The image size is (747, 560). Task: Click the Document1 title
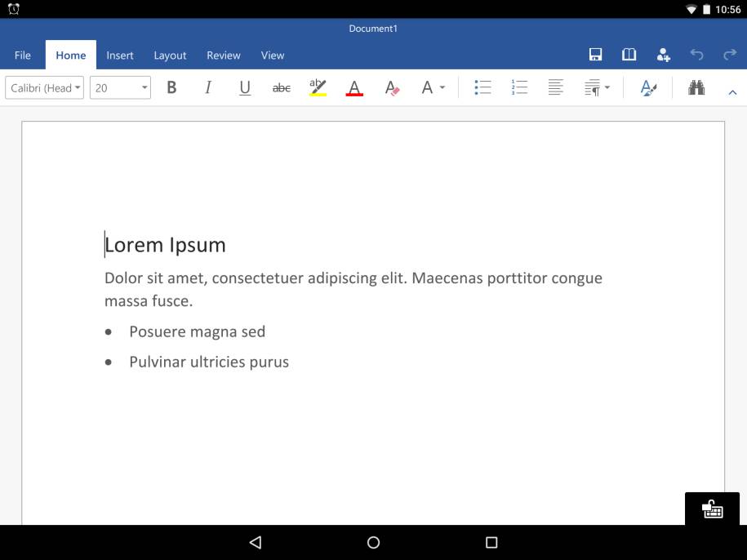[x=373, y=29]
